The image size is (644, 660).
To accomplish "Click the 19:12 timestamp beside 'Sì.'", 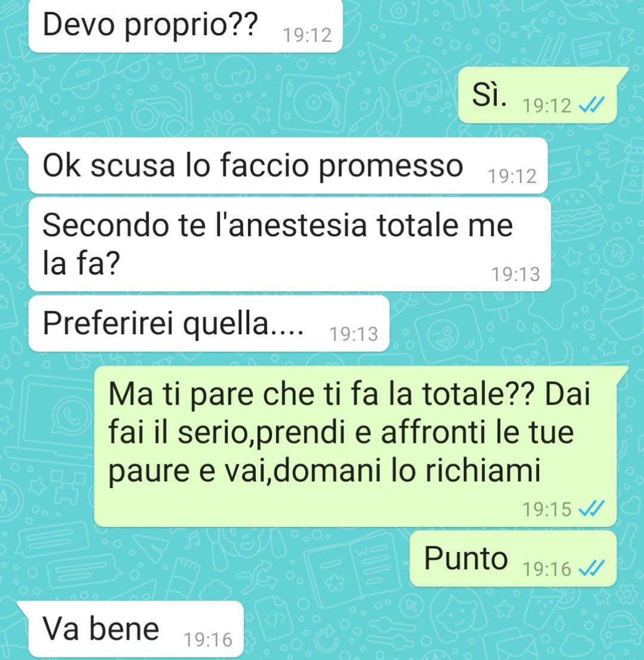I will [547, 106].
